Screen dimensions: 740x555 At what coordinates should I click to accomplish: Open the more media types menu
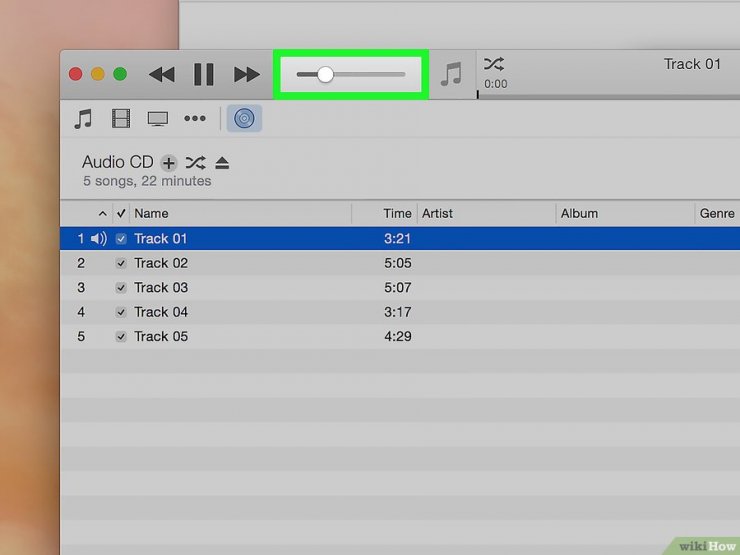point(195,118)
